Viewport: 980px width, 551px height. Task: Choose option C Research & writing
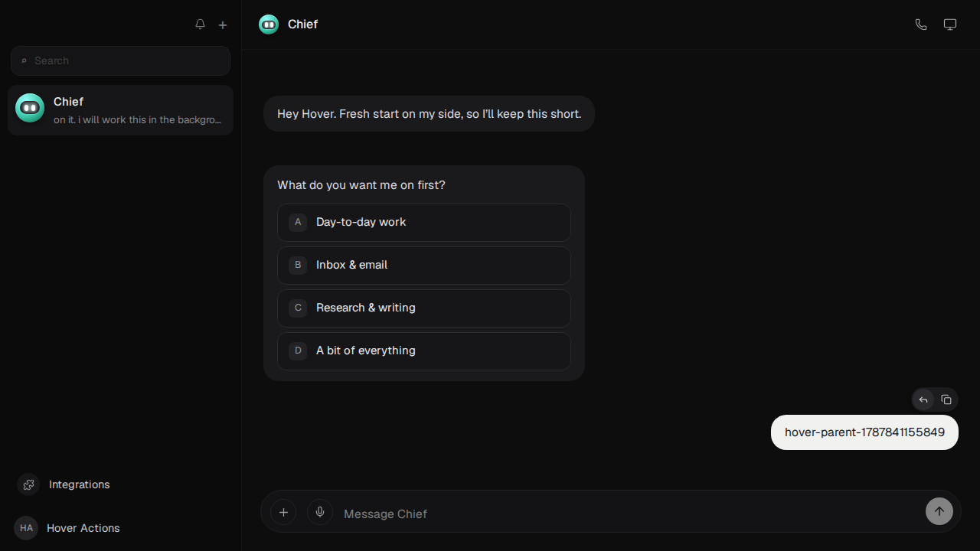pos(424,308)
